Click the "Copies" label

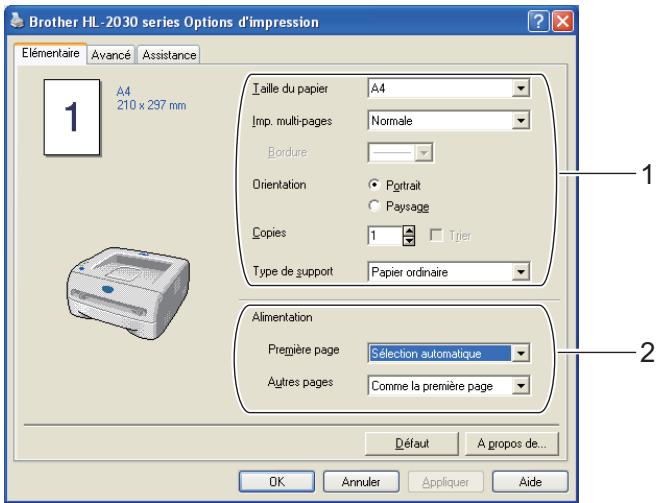(269, 233)
